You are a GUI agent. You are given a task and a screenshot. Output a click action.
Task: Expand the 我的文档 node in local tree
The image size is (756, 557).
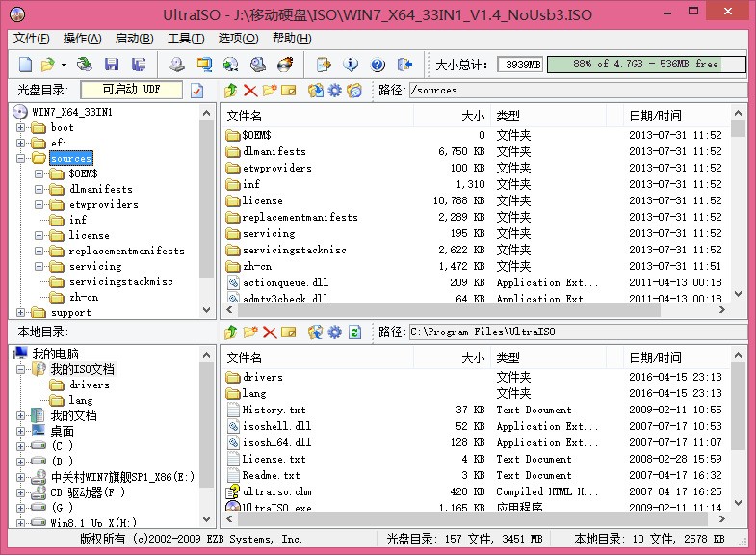tap(22, 415)
